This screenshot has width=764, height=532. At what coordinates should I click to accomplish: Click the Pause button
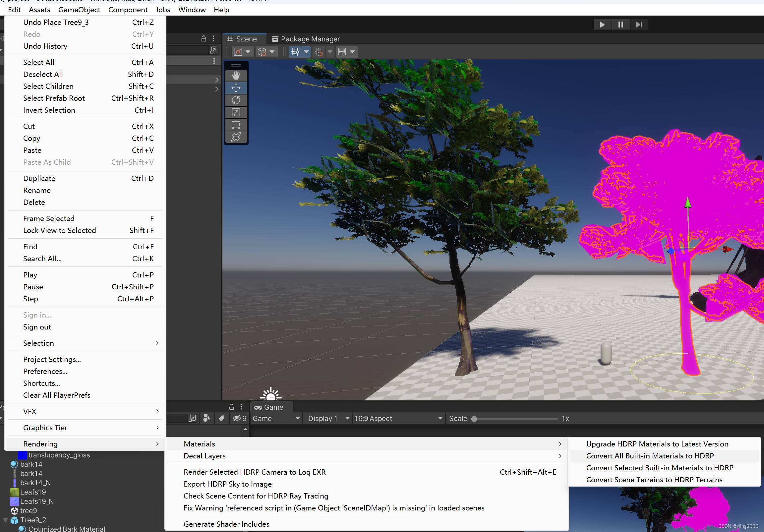click(x=620, y=25)
